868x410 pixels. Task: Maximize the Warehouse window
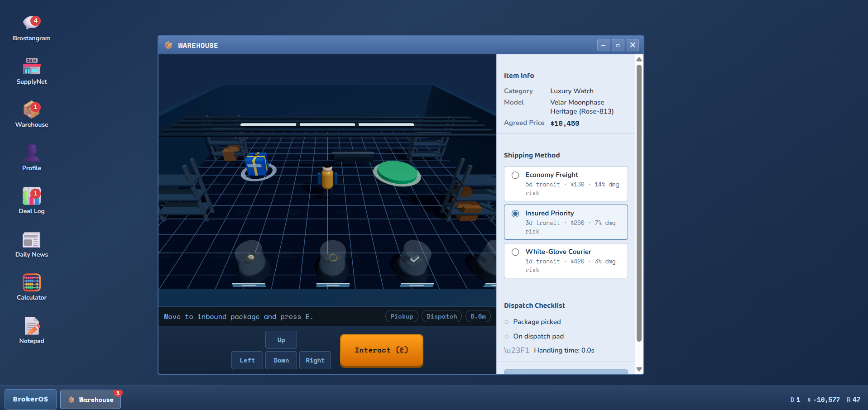pos(618,45)
